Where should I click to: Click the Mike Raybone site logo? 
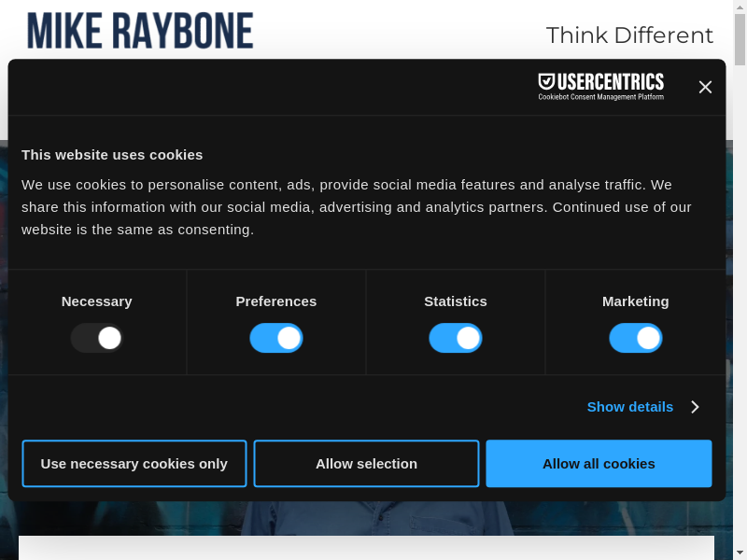pyautogui.click(x=140, y=31)
